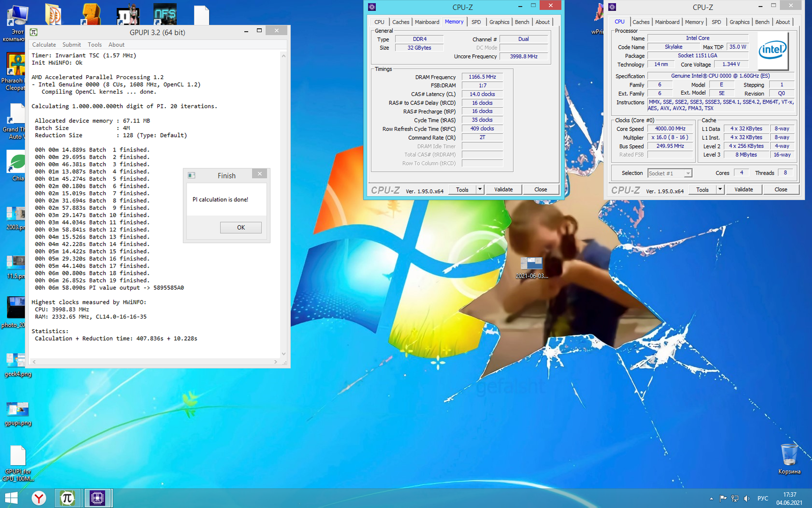Close the Finish dialog
The height and width of the screenshot is (508, 812).
pos(259,174)
